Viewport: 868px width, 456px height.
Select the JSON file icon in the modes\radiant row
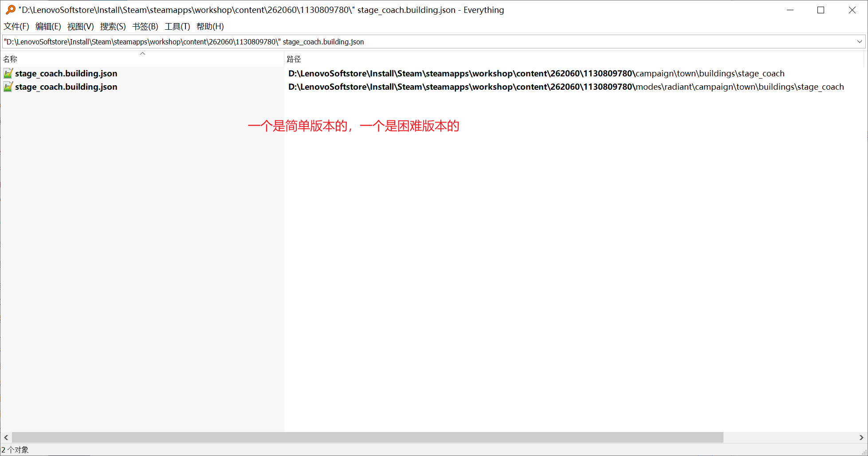(8, 87)
